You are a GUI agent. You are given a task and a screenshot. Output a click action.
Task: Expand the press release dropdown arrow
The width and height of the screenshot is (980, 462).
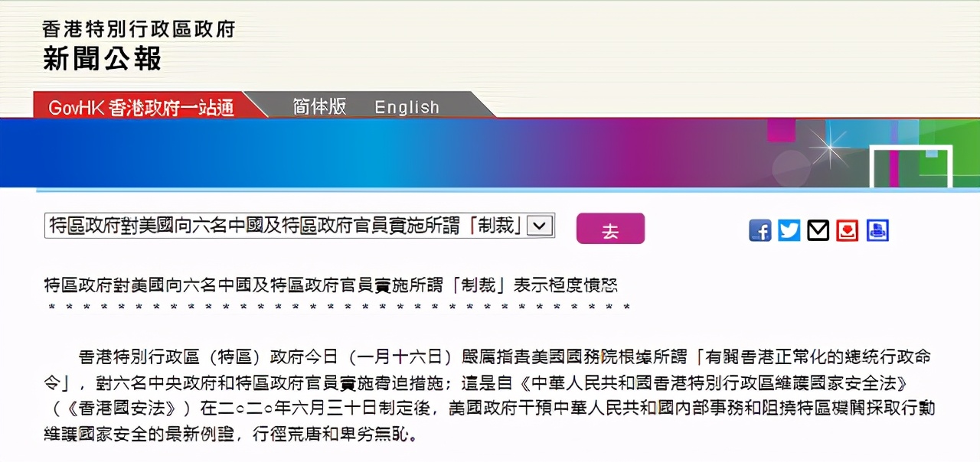click(539, 226)
